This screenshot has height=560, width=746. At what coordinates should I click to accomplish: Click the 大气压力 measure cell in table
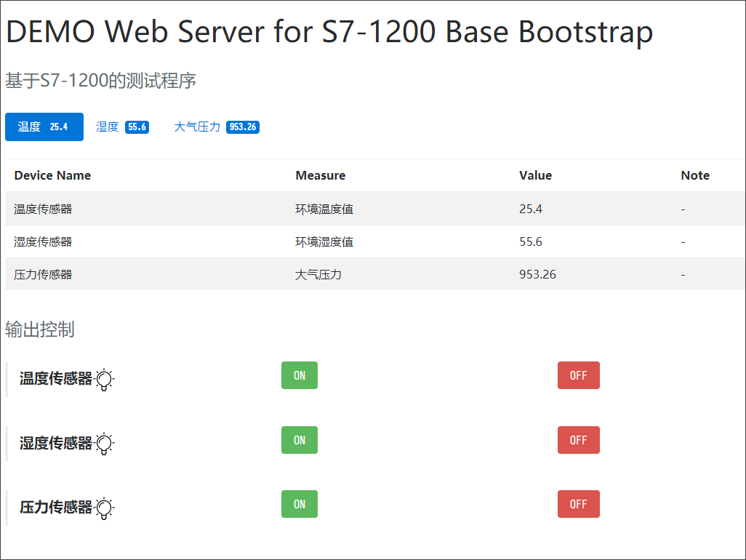[318, 274]
